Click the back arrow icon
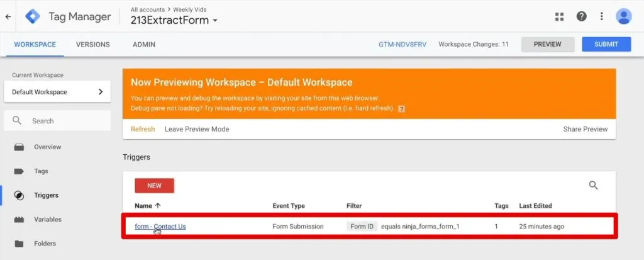 point(8,17)
